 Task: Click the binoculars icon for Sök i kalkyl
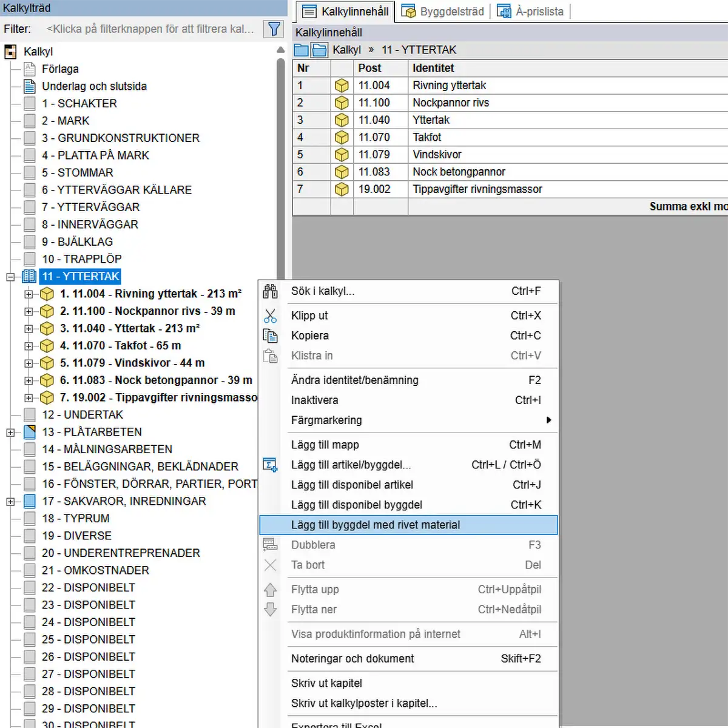tap(270, 291)
